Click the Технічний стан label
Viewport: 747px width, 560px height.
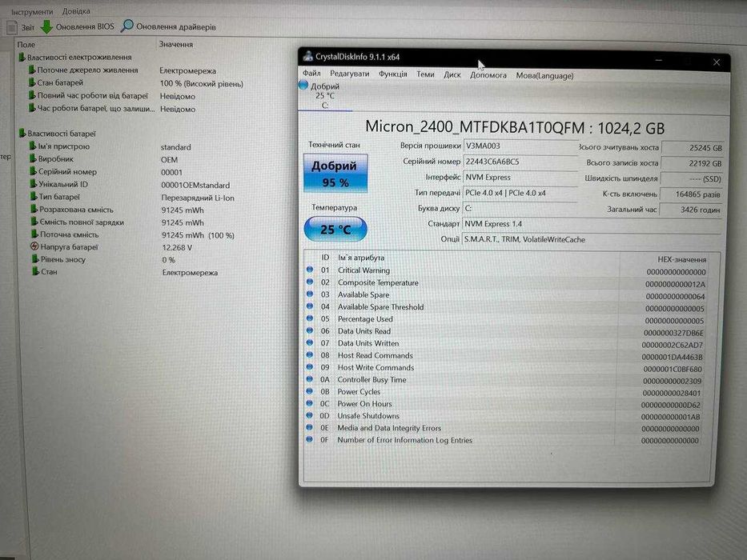click(334, 145)
